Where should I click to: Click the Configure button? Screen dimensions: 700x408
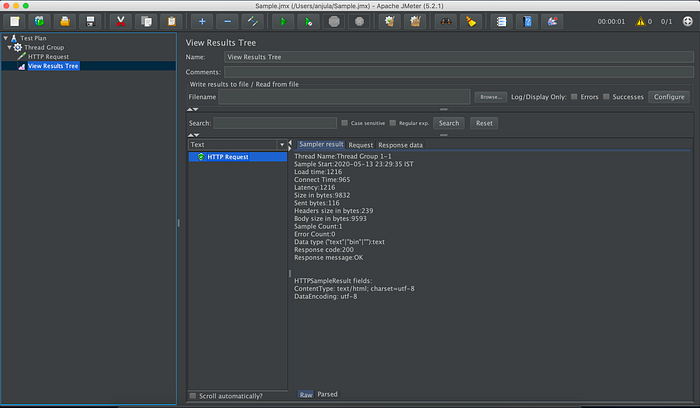(669, 97)
